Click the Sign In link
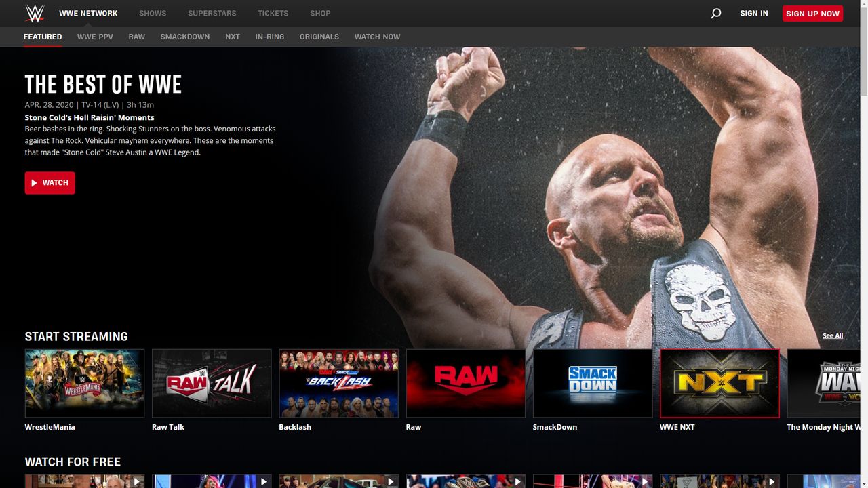 point(754,13)
